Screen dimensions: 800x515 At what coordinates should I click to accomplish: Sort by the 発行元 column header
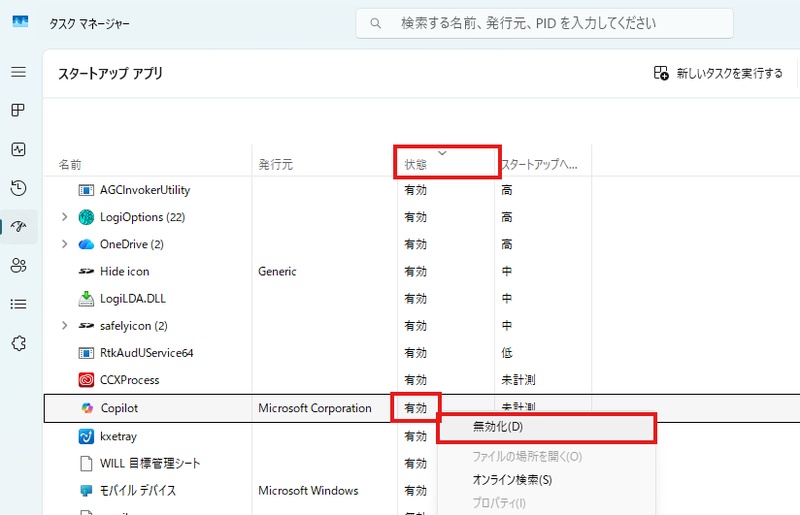tap(276, 164)
